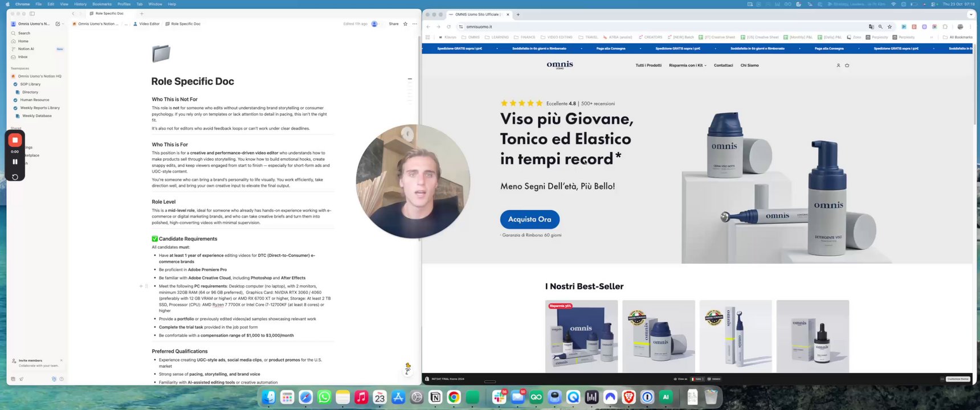
Task: Open Human Resource in sidebar
Action: point(34,100)
